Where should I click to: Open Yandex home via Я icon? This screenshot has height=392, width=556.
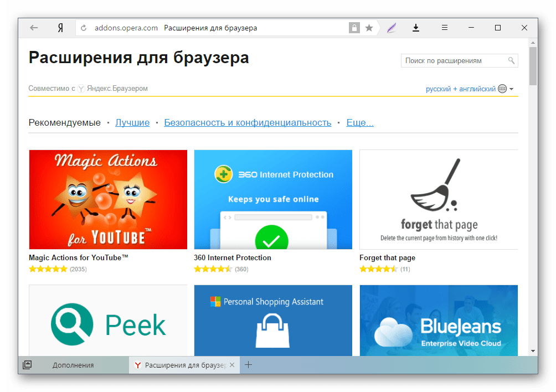(60, 28)
